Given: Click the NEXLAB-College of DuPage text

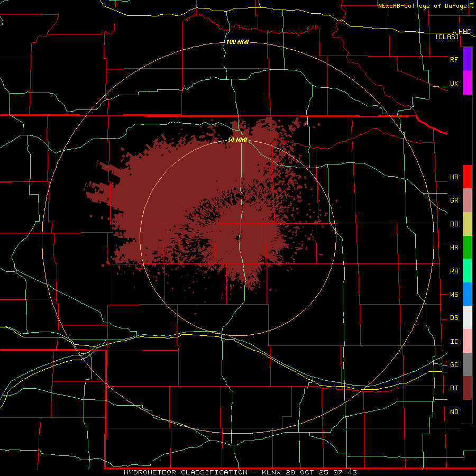Looking at the screenshot, I should tap(423, 6).
